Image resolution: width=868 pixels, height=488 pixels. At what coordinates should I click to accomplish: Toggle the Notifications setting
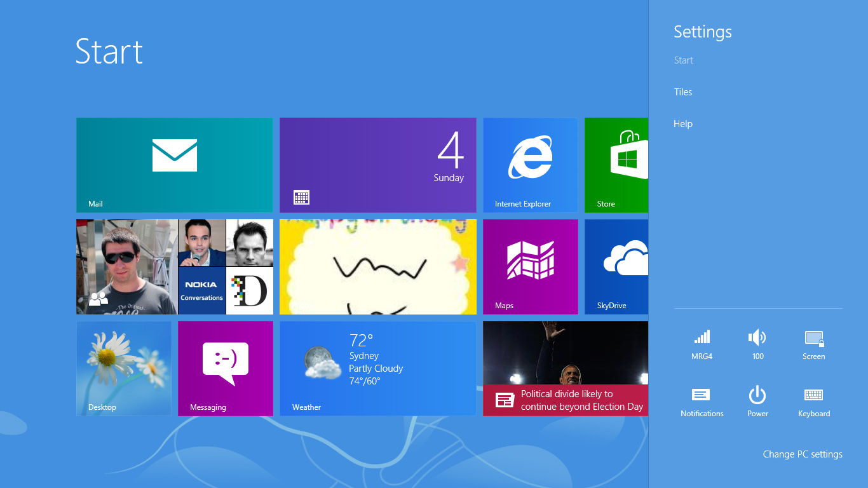(702, 402)
